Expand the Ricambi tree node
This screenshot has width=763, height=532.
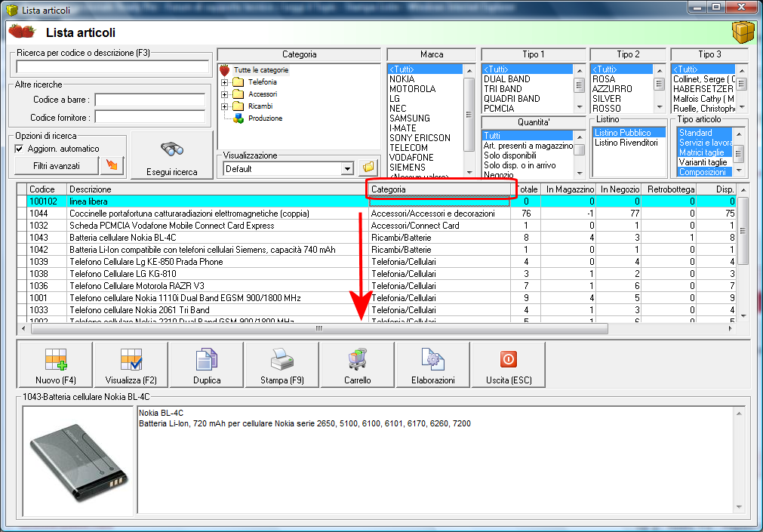tap(224, 106)
